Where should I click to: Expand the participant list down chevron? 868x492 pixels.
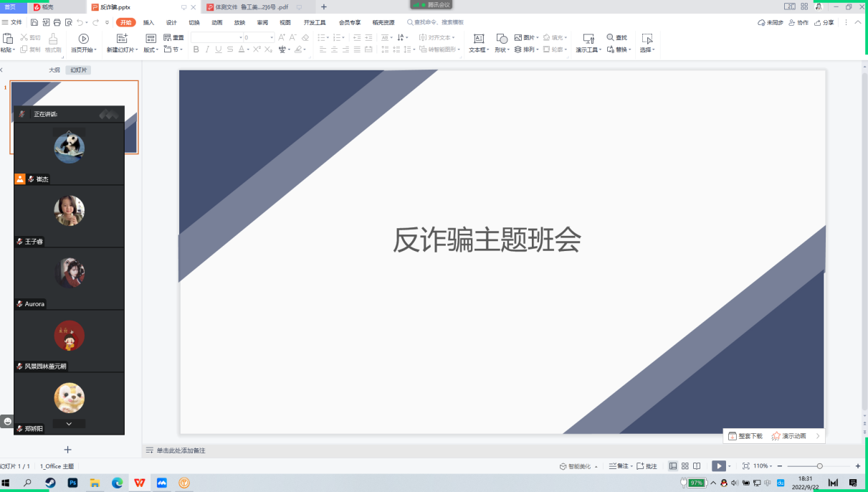tap(69, 424)
